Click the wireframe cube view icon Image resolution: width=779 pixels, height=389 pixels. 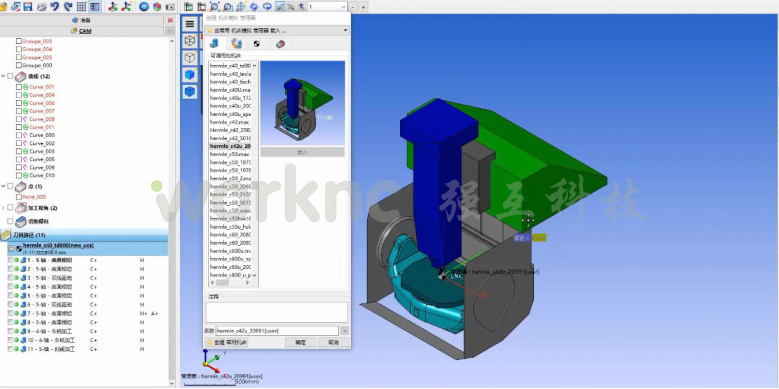(x=190, y=41)
